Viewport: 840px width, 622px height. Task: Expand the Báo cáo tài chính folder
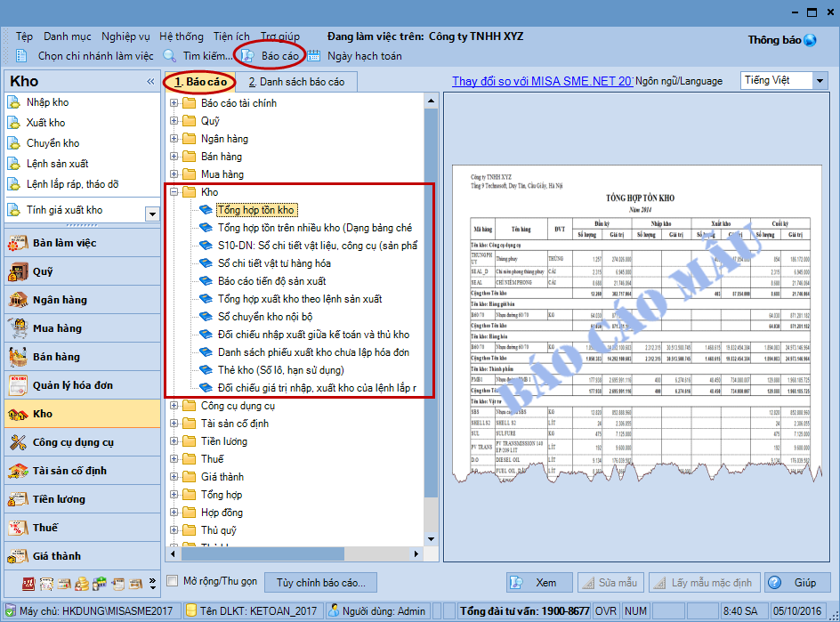pos(174,103)
